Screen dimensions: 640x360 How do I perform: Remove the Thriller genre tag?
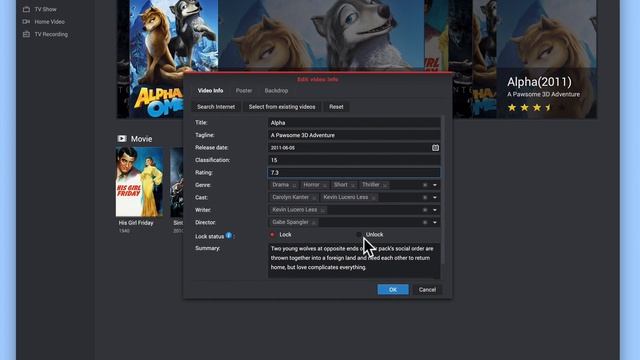(x=385, y=185)
